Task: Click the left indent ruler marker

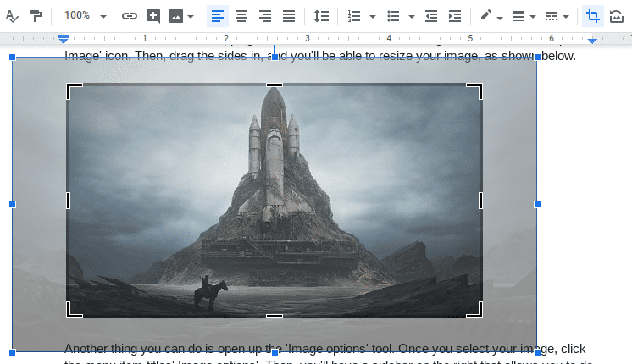Action: 64,39
